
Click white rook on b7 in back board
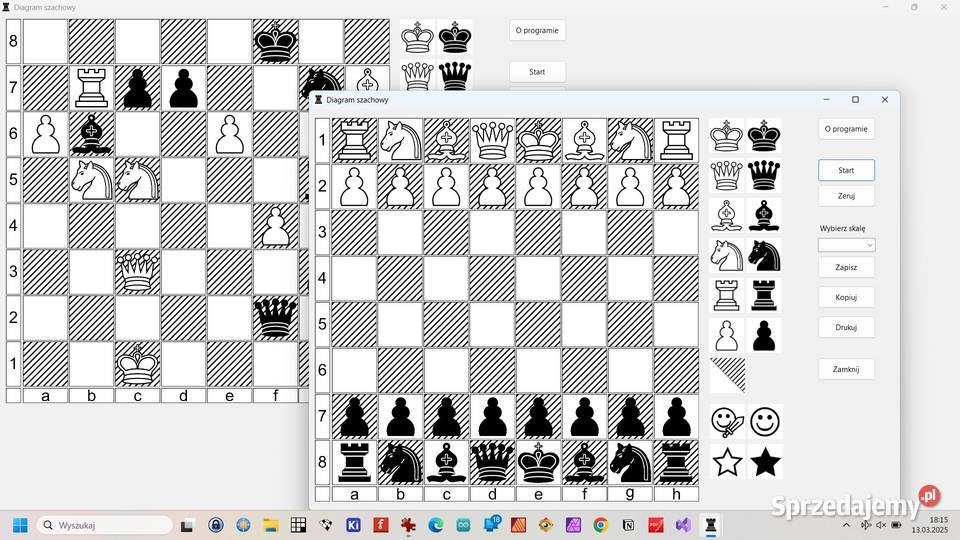[x=91, y=88]
